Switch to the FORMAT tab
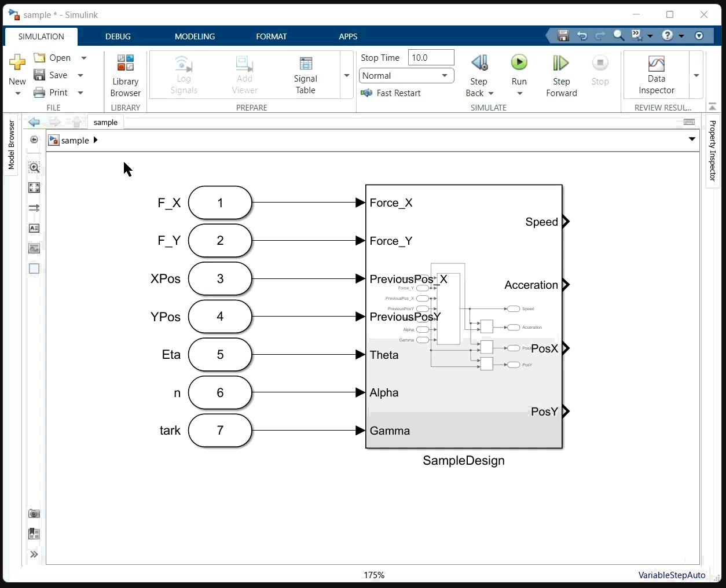726x588 pixels. (x=272, y=36)
